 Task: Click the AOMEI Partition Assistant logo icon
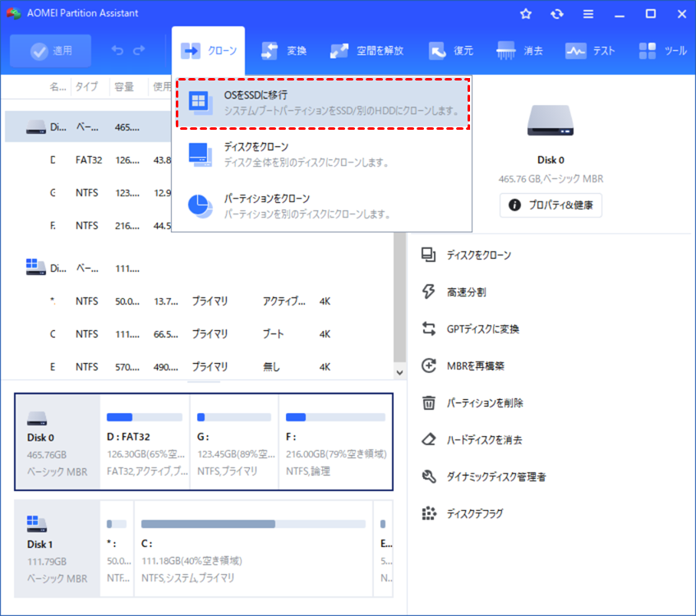click(14, 13)
